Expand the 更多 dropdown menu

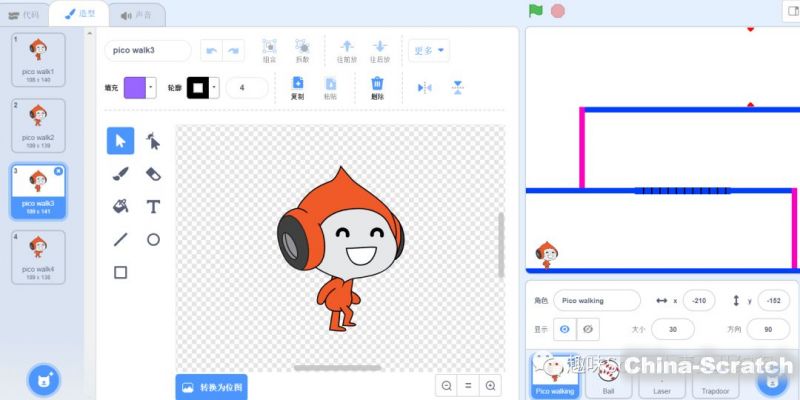(428, 50)
